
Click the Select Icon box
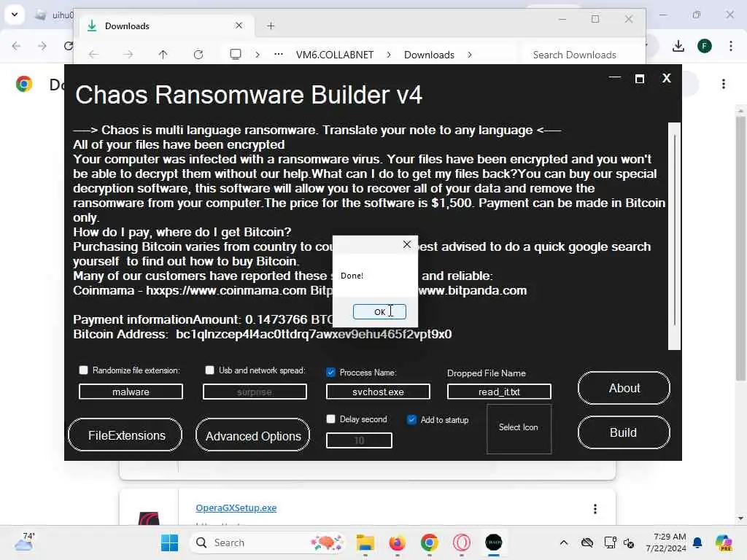[519, 428]
